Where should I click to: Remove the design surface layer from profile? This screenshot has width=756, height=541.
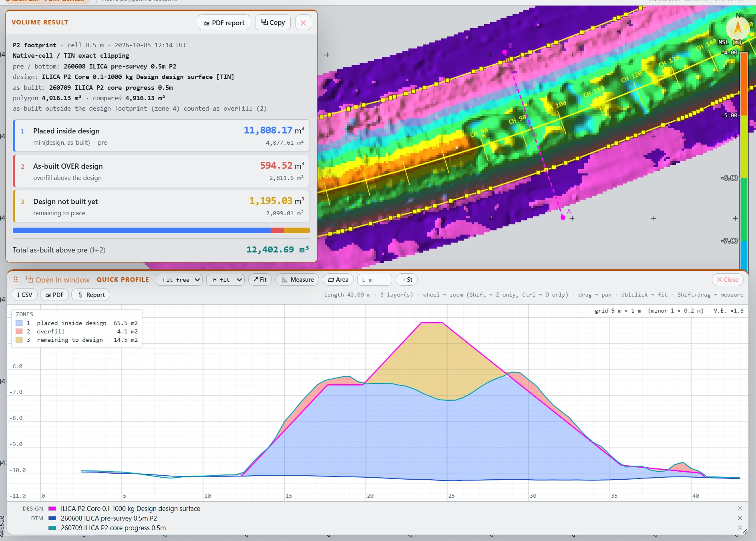pyautogui.click(x=740, y=509)
